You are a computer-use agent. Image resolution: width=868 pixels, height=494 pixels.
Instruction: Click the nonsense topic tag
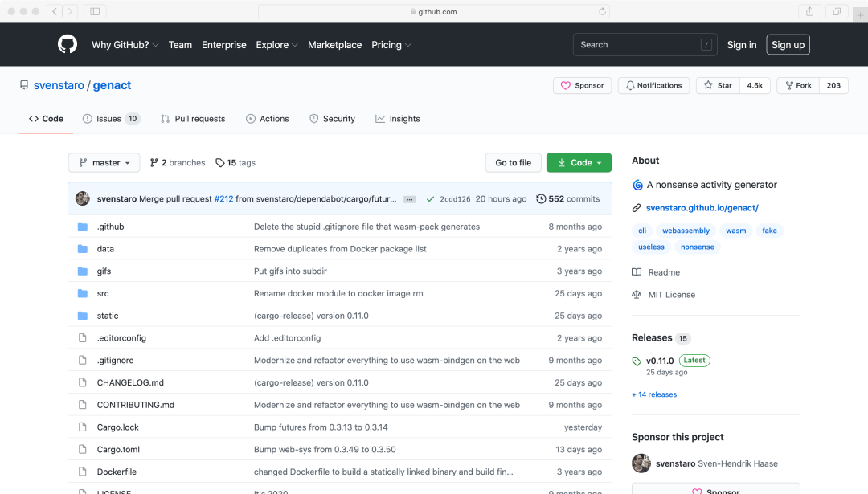point(697,247)
